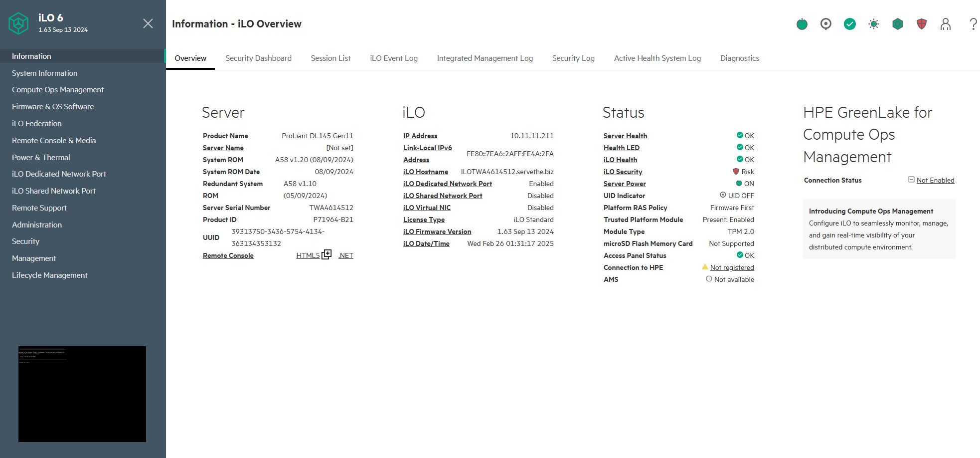Open iLO Federation in the sidebar
This screenshot has width=980, height=458.
point(37,124)
